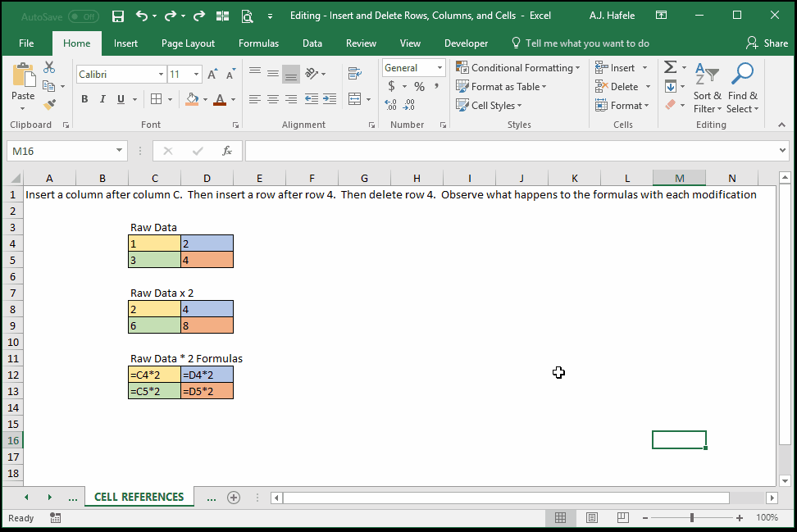Click the AutoSum sigma icon
Screen dimensions: 797x532
[x=671, y=67]
